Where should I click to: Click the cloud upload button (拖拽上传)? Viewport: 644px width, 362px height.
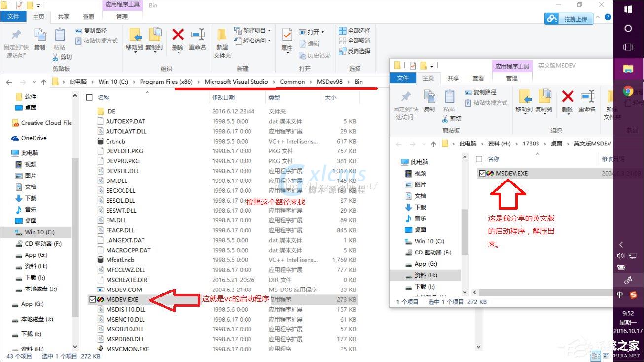click(x=570, y=19)
